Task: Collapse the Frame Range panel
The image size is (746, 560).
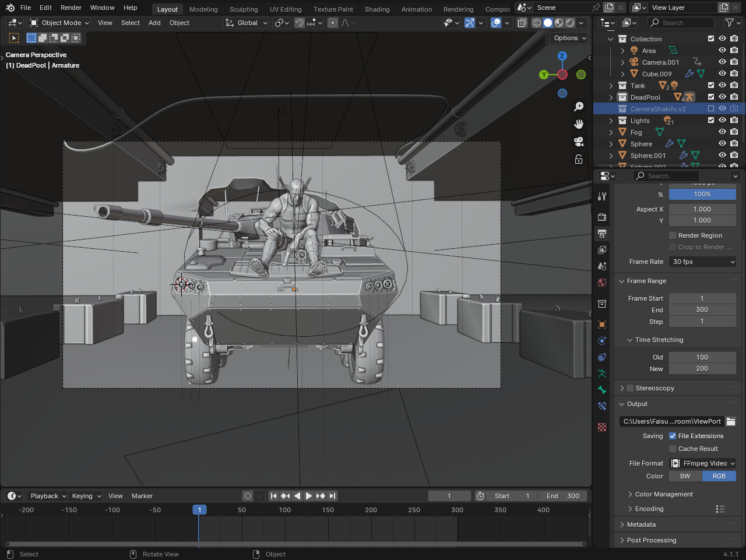Action: [x=646, y=281]
